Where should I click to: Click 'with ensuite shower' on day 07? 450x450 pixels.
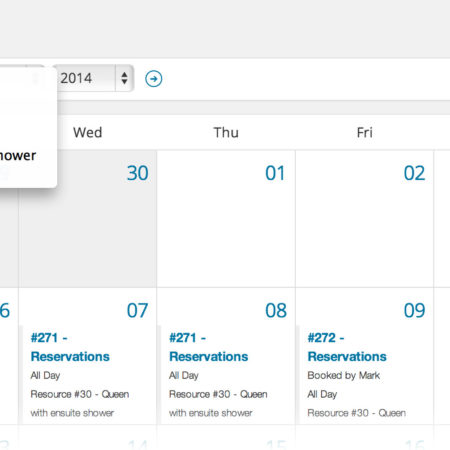pyautogui.click(x=72, y=413)
